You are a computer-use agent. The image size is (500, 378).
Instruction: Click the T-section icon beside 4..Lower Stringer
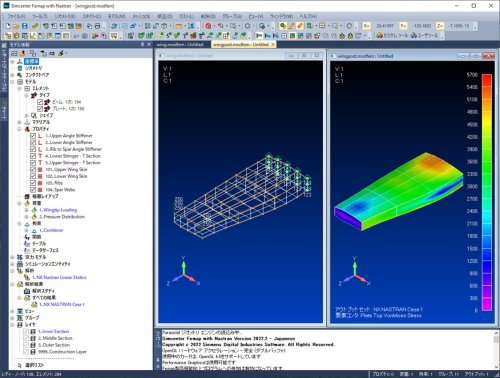tap(40, 156)
